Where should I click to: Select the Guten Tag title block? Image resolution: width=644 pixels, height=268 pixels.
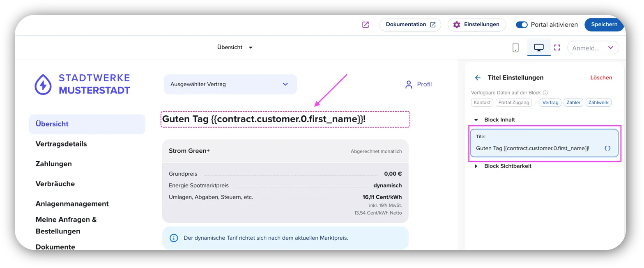285,119
